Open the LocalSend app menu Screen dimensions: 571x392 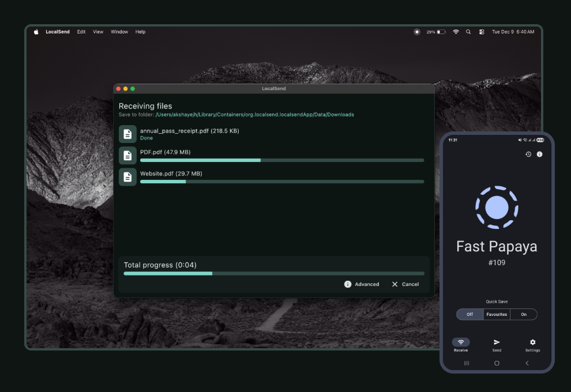tap(58, 32)
